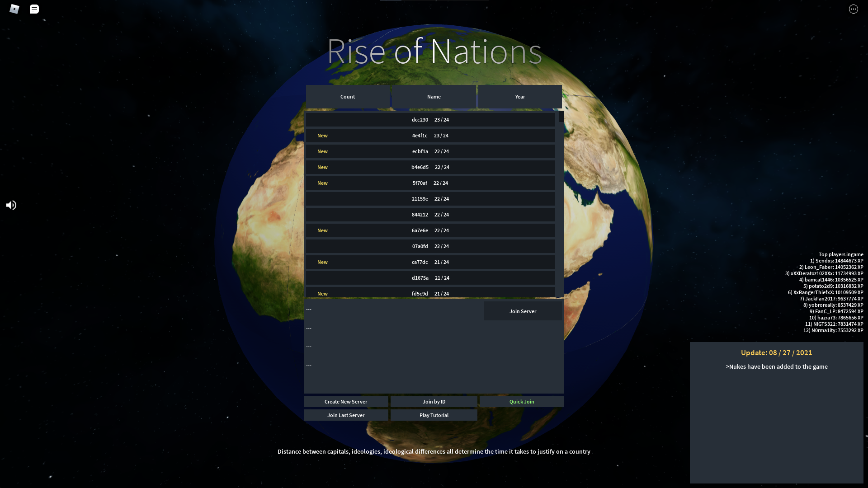868x488 pixels.
Task: Click 'Join Server' for selected entry
Action: [522, 310]
